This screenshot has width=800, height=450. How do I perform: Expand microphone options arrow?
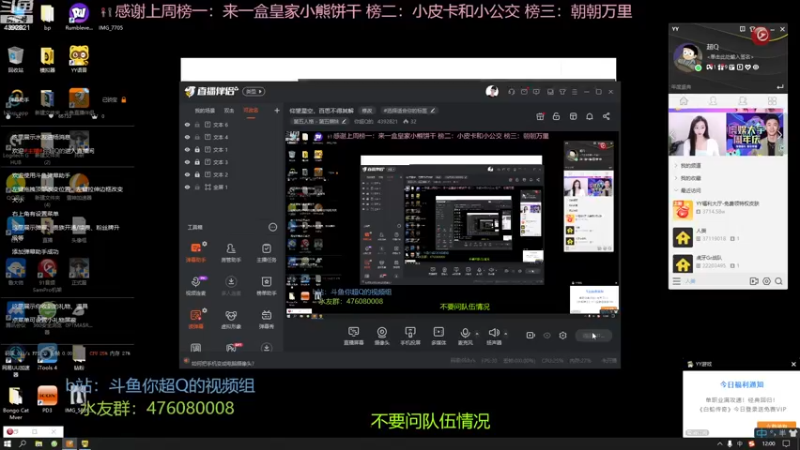[x=477, y=334]
